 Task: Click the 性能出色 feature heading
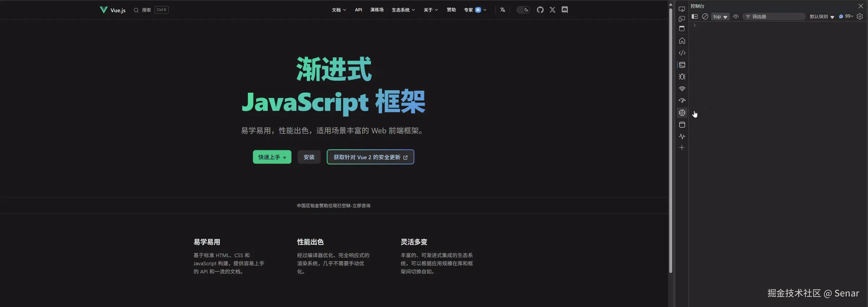tap(310, 242)
